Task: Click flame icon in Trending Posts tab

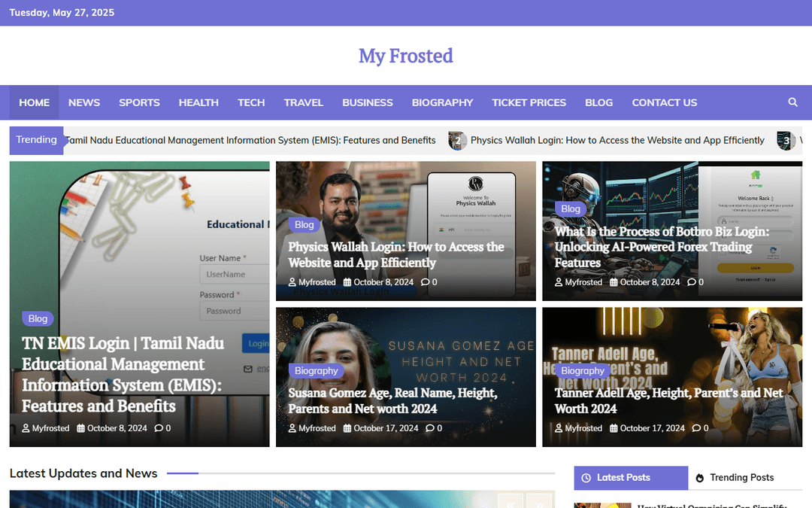Action: click(x=700, y=478)
